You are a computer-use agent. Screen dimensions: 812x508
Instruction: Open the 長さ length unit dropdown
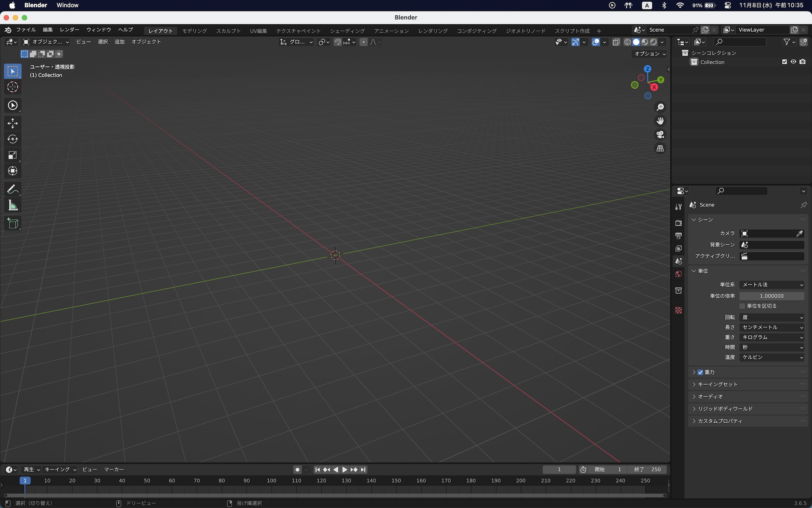(x=771, y=327)
